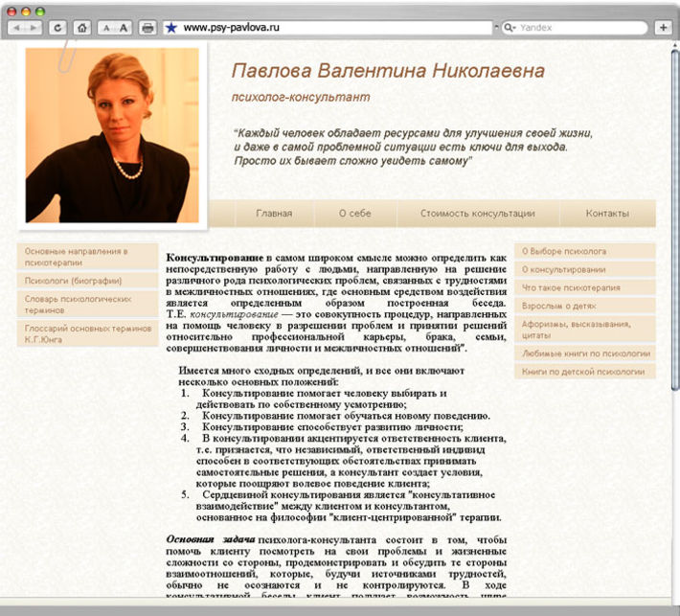Click the subtitle психолог-консультант
Image resolution: width=680 pixels, height=616 pixels.
pos(301,97)
